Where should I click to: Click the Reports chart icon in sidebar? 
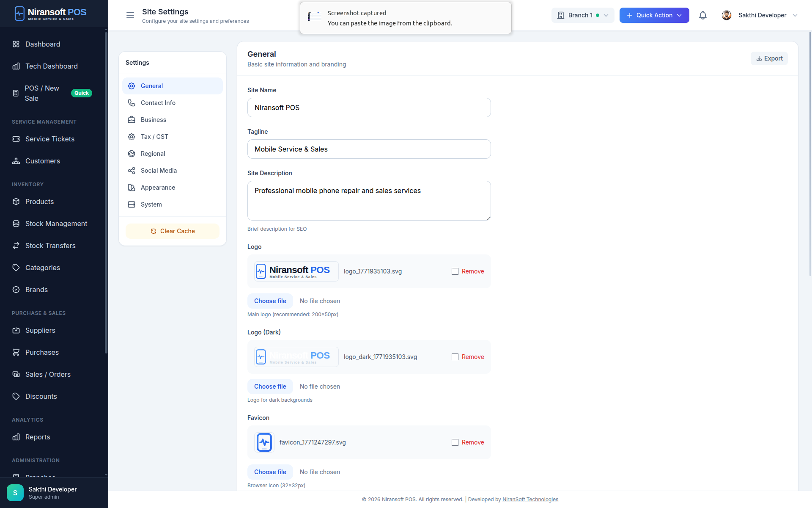click(x=16, y=437)
